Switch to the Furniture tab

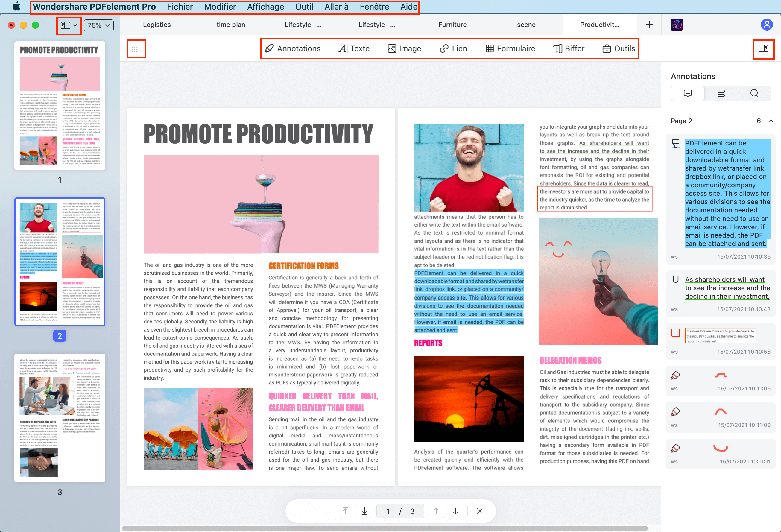click(x=452, y=24)
